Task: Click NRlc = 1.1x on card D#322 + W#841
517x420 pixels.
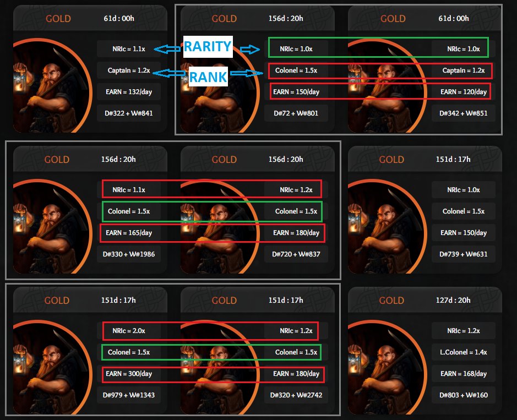Action: click(x=129, y=49)
